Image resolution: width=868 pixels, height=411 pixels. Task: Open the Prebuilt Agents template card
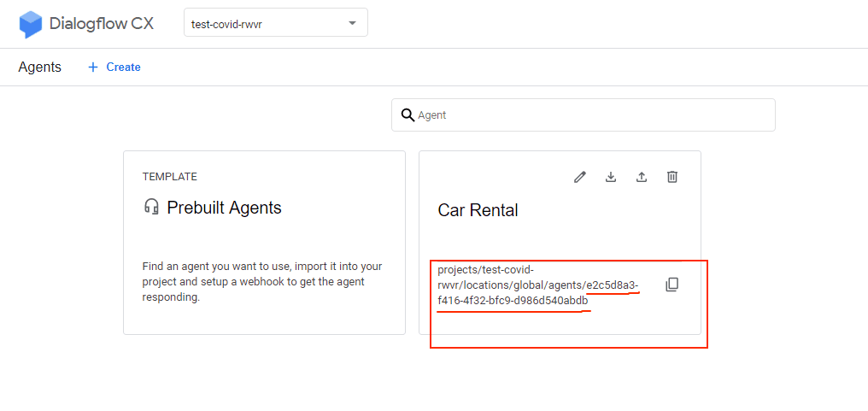pos(264,243)
